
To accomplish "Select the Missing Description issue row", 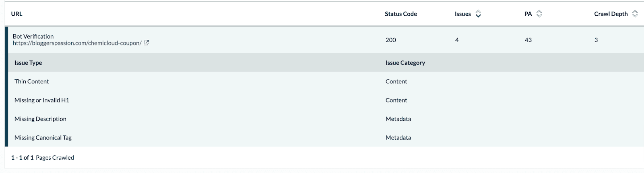I will pos(40,119).
